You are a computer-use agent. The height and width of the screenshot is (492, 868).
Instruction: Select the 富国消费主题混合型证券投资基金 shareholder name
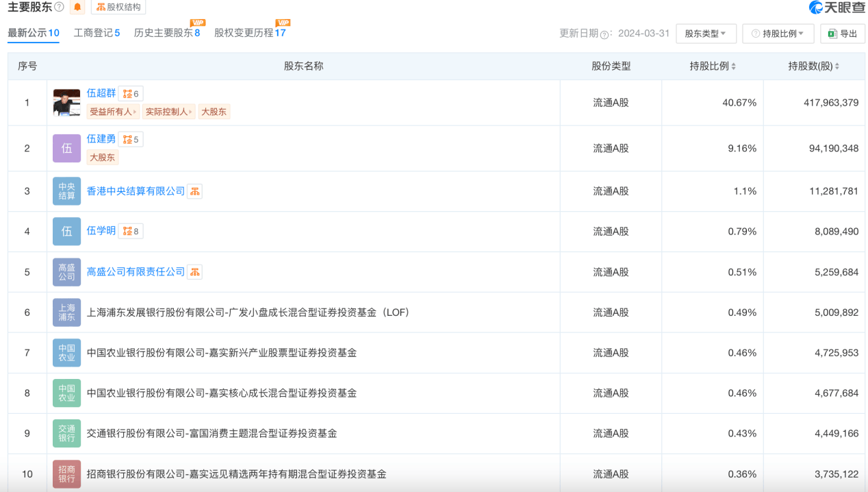212,434
